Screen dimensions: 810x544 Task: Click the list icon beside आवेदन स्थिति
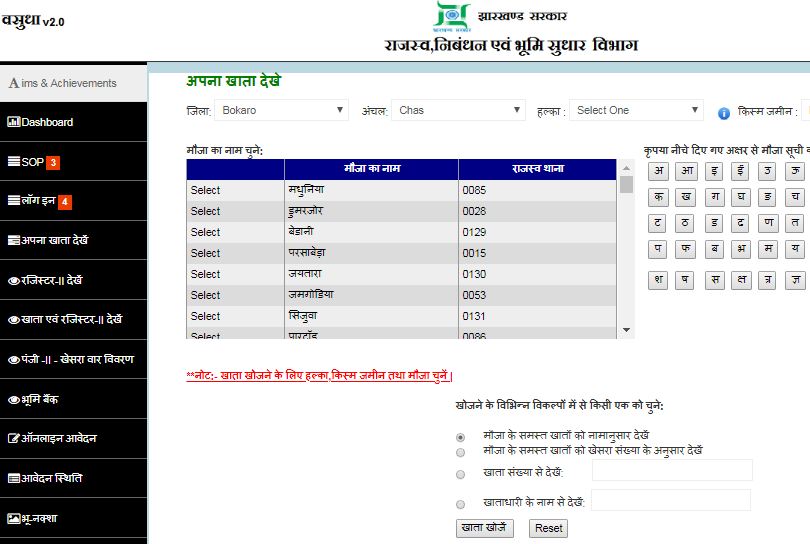point(13,478)
